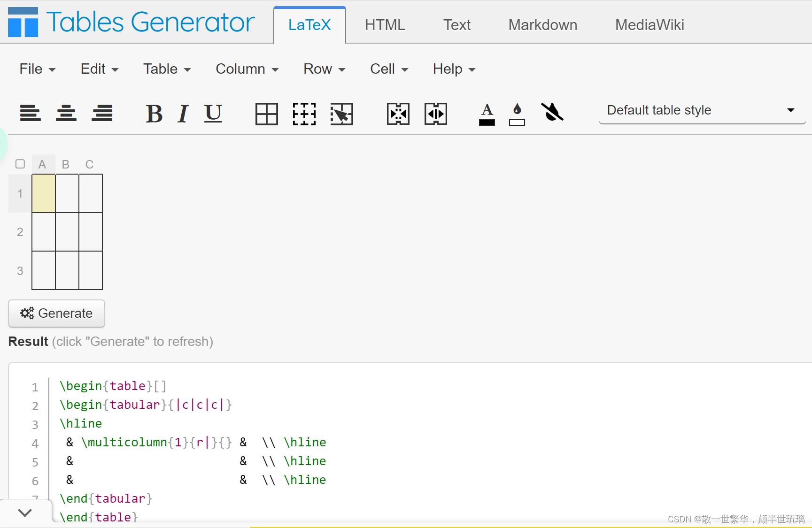
Task: Open cell background color picker
Action: click(517, 114)
